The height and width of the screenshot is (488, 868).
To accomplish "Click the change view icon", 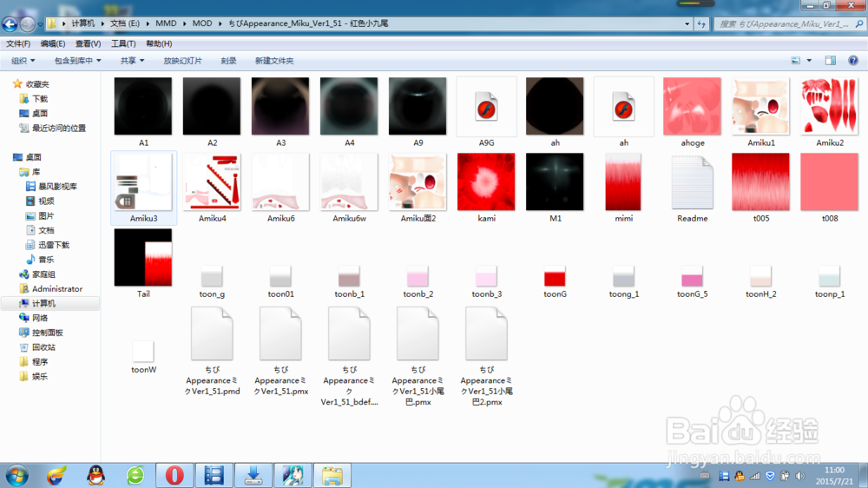I will 796,61.
